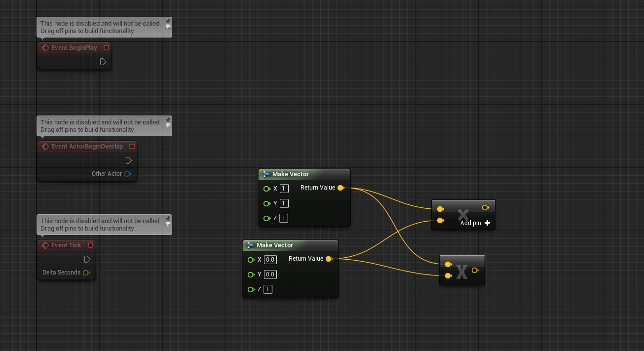The height and width of the screenshot is (351, 644).
Task: Click the output pin of the cross product node
Action: coord(475,270)
